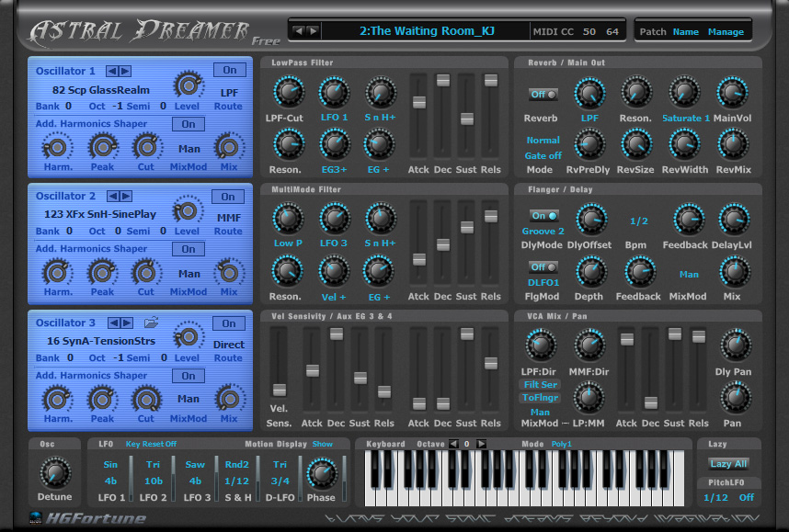
Task: Click the RevSize knob
Action: (636, 144)
